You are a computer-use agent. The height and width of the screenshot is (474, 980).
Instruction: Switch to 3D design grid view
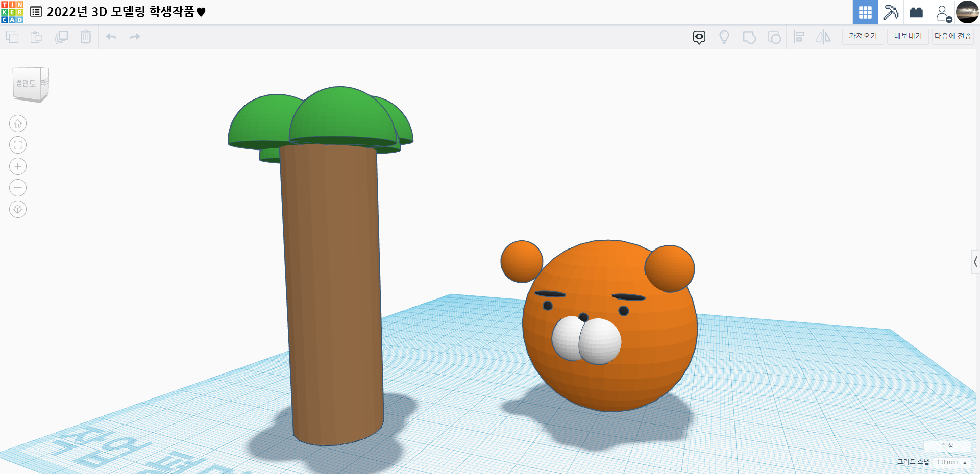click(x=865, y=12)
